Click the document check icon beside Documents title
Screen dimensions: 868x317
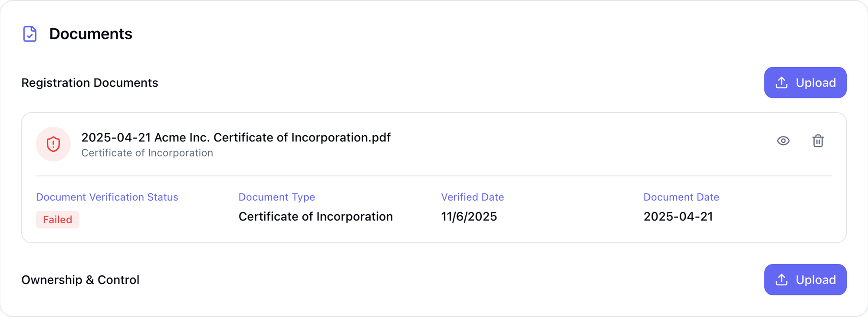click(x=30, y=34)
